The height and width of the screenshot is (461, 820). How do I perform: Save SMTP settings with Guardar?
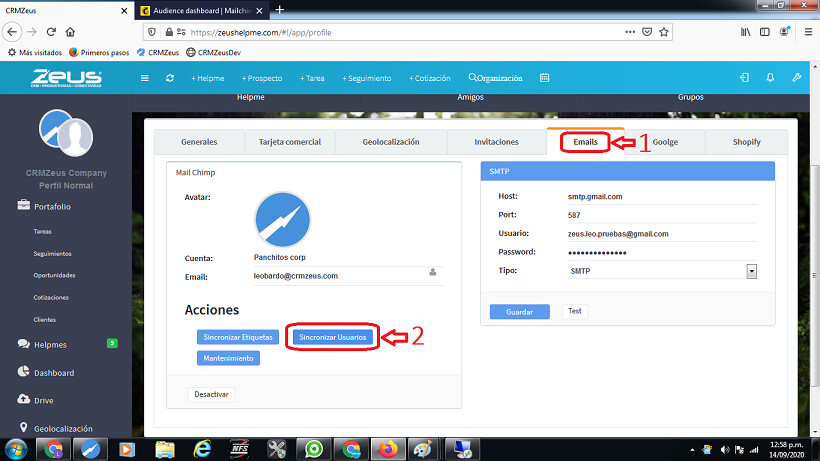click(519, 312)
